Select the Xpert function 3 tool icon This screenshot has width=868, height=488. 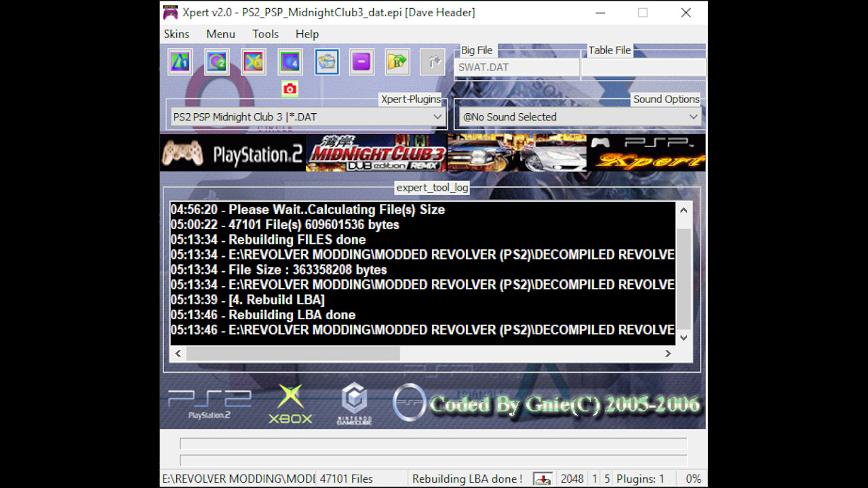(253, 62)
